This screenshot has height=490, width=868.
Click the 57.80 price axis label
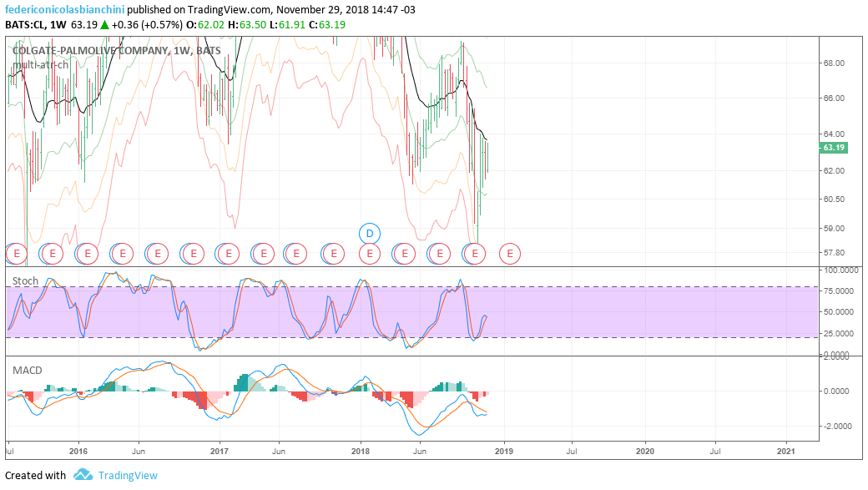coord(835,253)
